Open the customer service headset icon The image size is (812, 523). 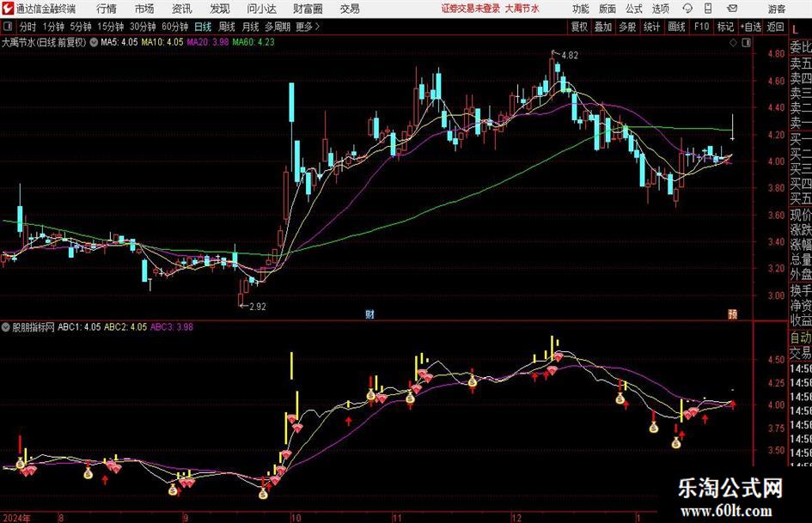click(x=687, y=9)
